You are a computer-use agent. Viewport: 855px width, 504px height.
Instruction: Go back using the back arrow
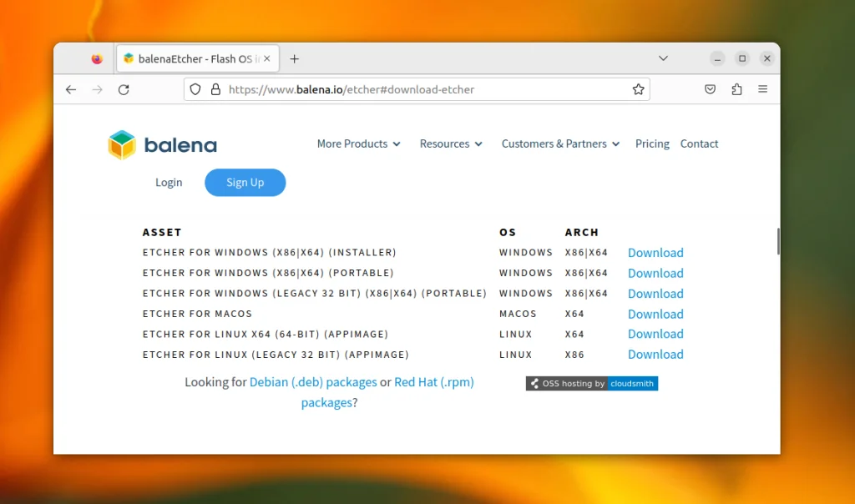(x=70, y=89)
